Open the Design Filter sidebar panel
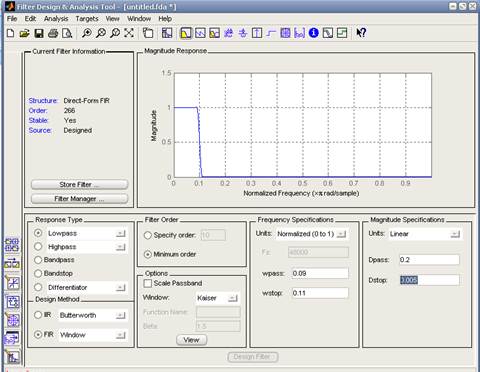 [13, 357]
